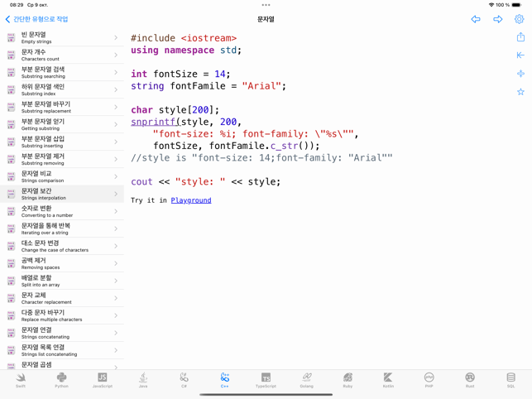
Task: Open the Character replacement topic
Action: point(62,298)
